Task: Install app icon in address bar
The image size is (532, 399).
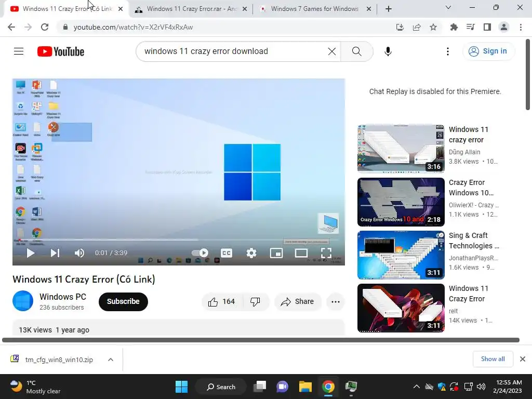Action: [400, 27]
